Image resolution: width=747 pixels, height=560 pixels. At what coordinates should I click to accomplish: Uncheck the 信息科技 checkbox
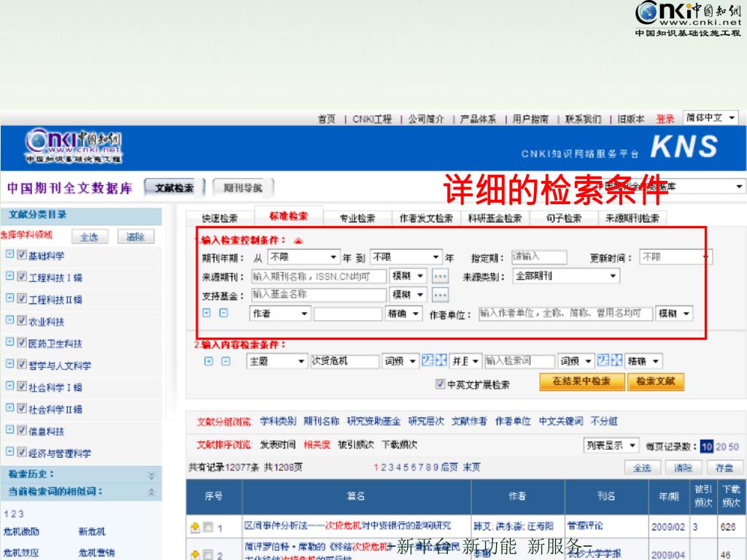21,429
